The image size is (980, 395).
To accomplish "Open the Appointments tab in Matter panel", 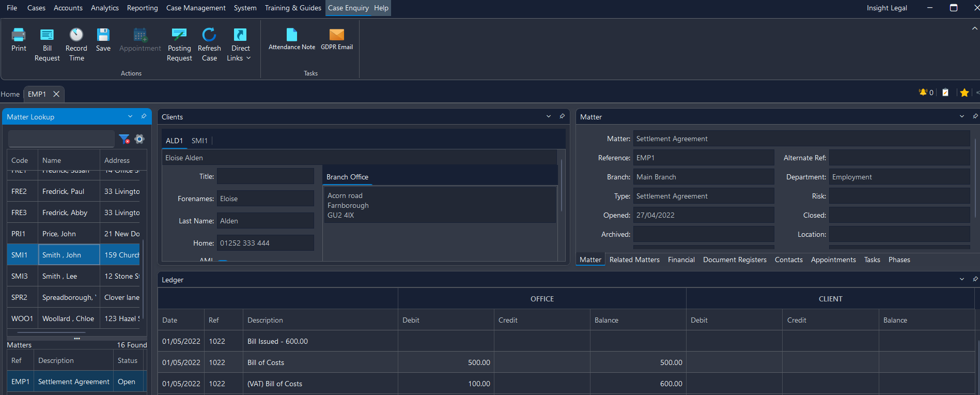I will (x=833, y=260).
